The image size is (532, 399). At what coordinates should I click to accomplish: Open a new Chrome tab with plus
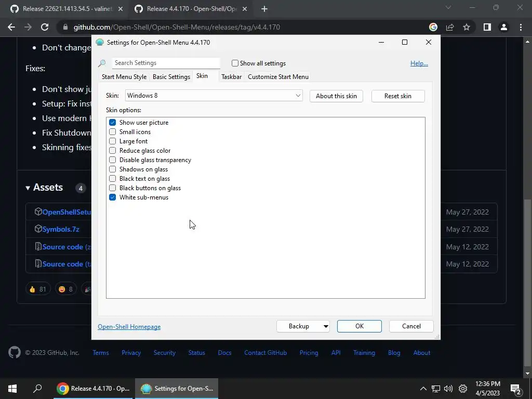coord(264,9)
